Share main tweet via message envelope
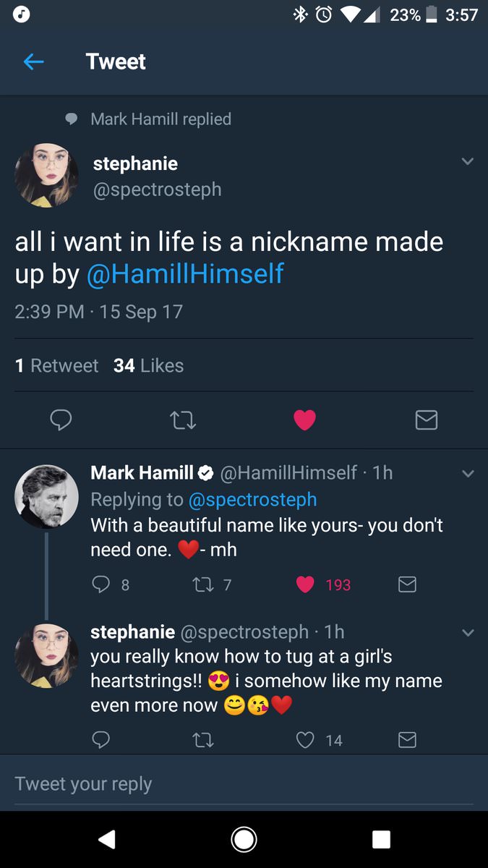Screen dimensions: 488x868 click(x=427, y=420)
